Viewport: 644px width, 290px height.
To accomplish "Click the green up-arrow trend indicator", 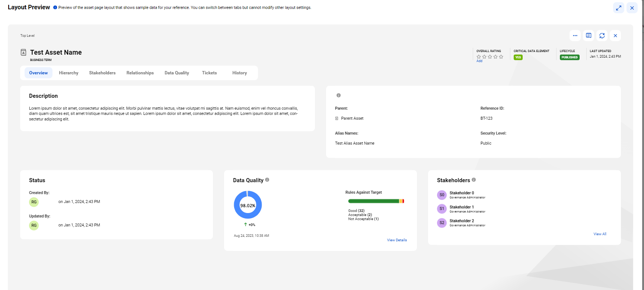I will click(x=245, y=225).
